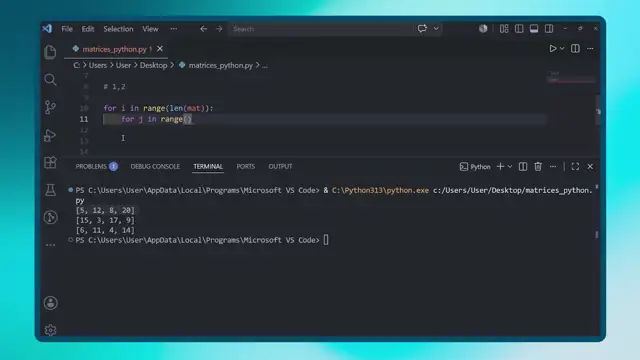Open the Extensions view

pos(50,162)
